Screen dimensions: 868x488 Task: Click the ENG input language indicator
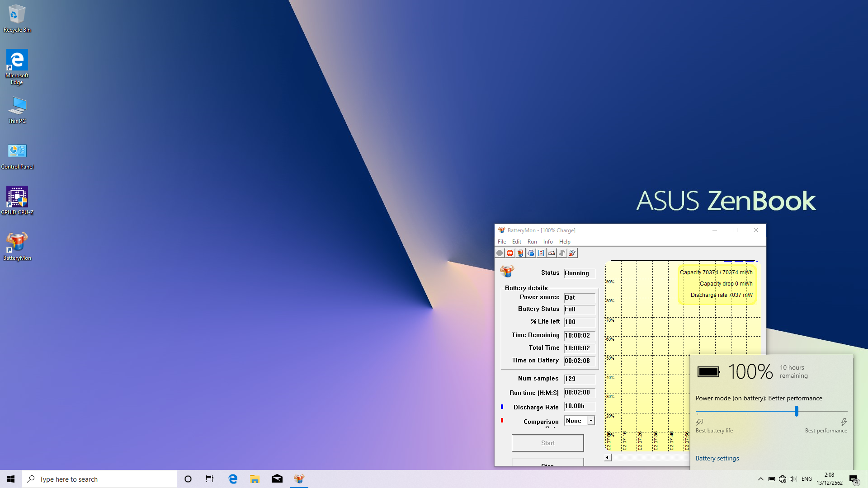coord(807,479)
